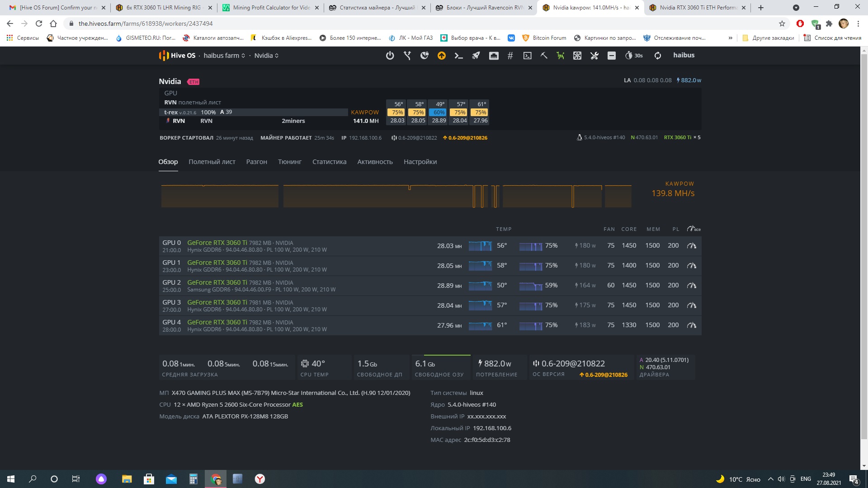Switch to the Разгон tab

point(256,162)
